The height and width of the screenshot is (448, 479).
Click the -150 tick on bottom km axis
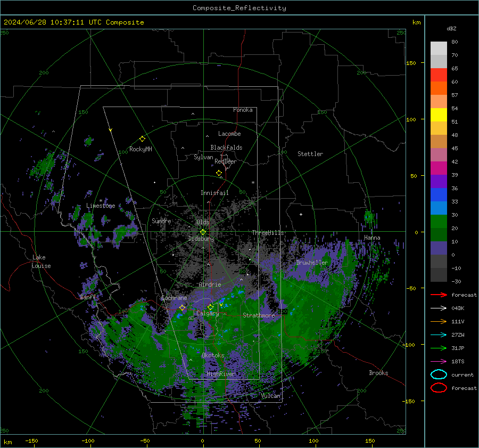(31, 441)
